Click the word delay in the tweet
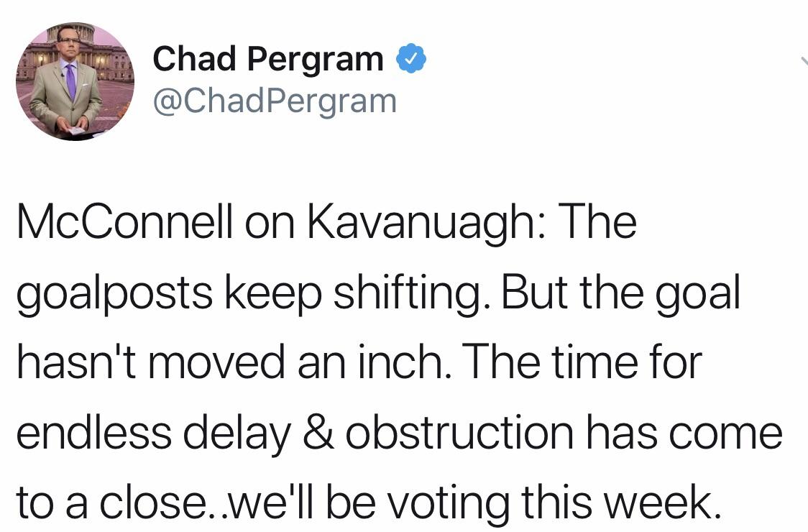808x532 pixels. pyautogui.click(x=237, y=434)
